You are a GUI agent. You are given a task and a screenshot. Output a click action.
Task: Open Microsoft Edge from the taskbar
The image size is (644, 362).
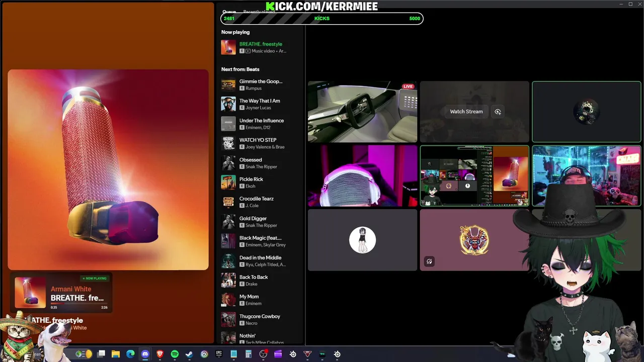(x=130, y=354)
